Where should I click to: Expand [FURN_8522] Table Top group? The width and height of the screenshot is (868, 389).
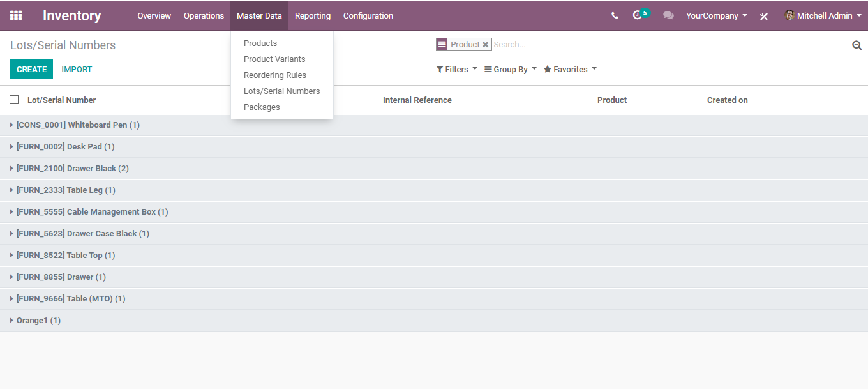point(434,256)
